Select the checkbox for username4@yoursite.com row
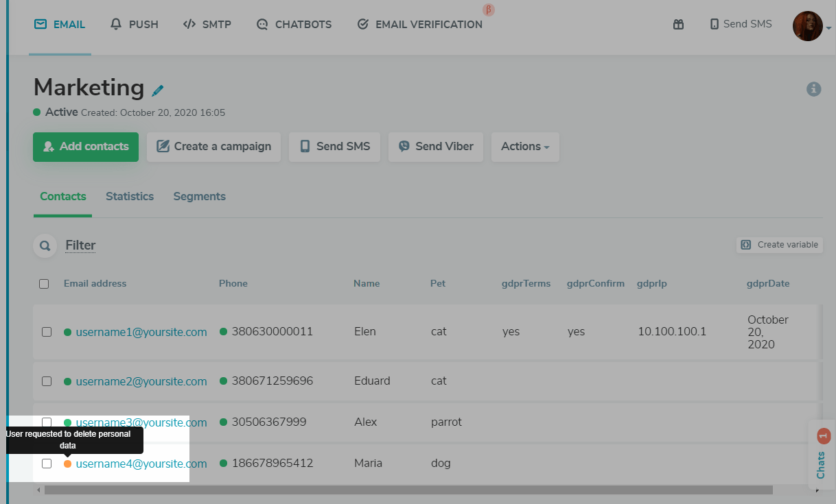This screenshot has width=836, height=504. [47, 464]
